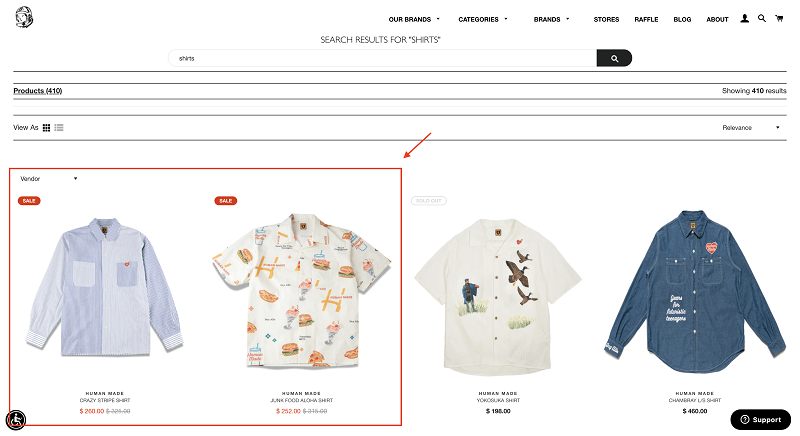Image resolution: width=800 pixels, height=436 pixels.
Task: Open the Blog link
Action: (682, 19)
